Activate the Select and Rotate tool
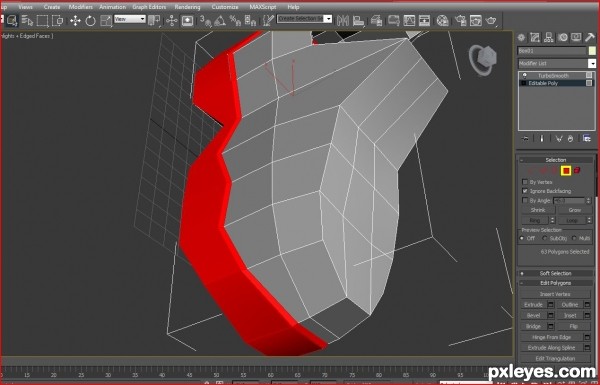The height and width of the screenshot is (385, 600). tap(90, 20)
